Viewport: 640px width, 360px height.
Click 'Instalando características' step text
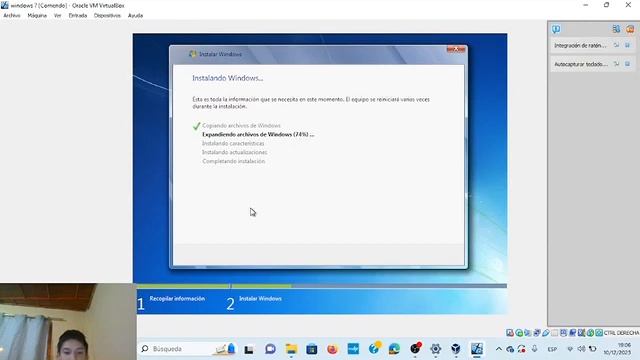[x=233, y=144]
